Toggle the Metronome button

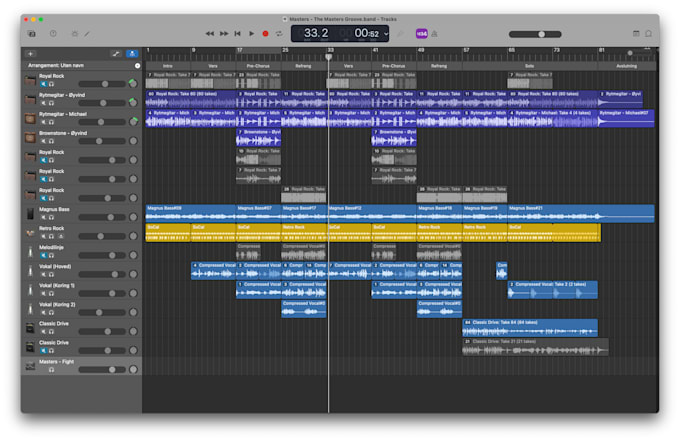[x=435, y=34]
